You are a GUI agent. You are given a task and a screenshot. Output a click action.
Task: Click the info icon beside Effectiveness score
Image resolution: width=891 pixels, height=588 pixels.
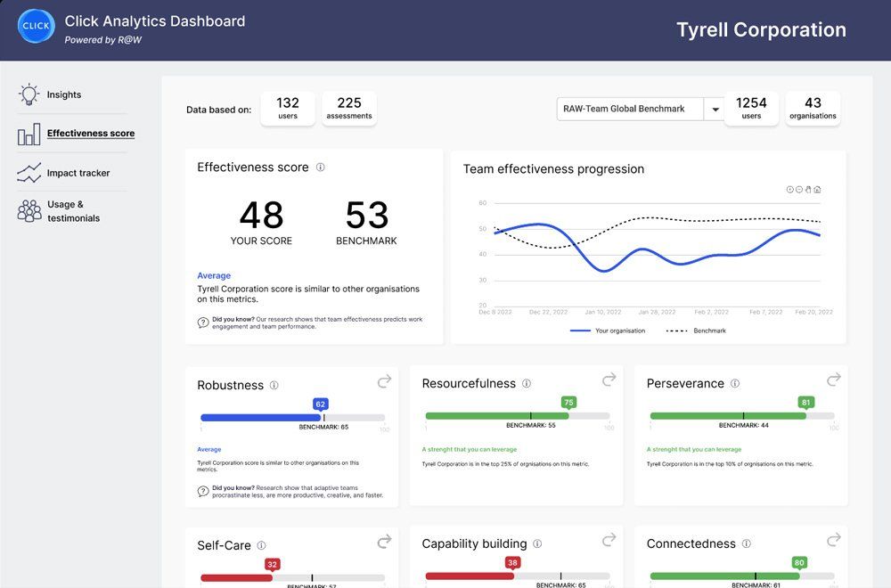tap(321, 167)
